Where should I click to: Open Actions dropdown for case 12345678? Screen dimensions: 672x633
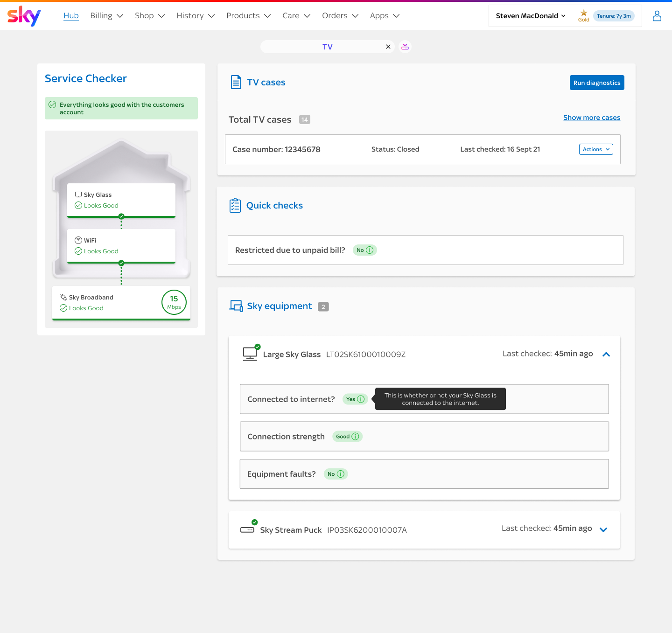point(596,149)
